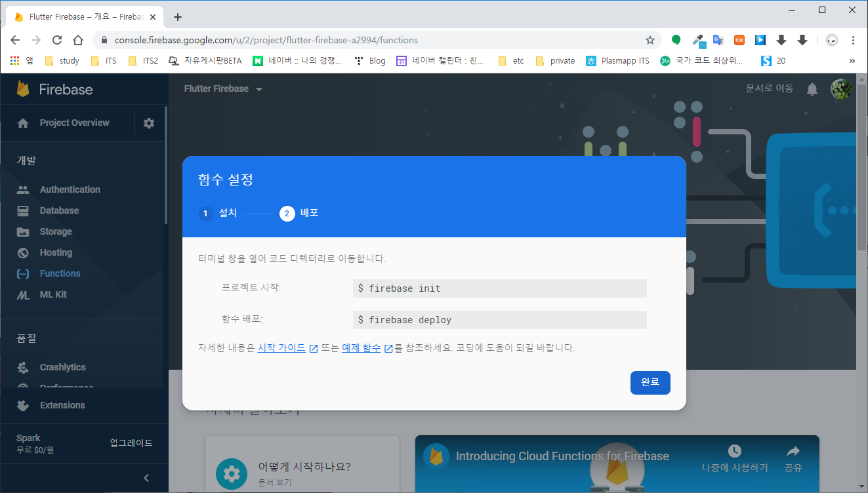Open the ITS2 bookmark folder
868x493 pixels.
(143, 61)
